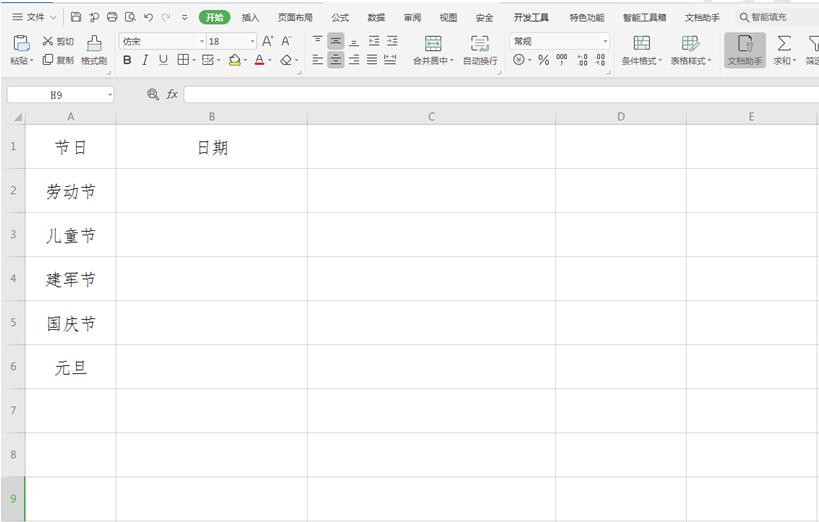Click the 剪切 cut button
This screenshot has height=522, width=819.
tap(58, 41)
